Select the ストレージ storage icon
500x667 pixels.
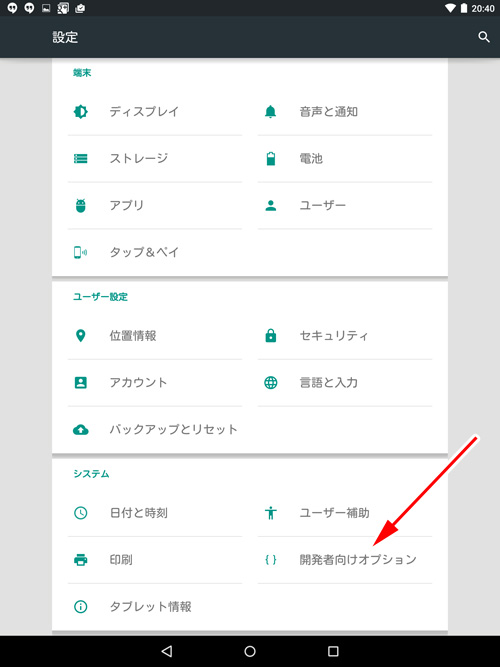(80, 159)
